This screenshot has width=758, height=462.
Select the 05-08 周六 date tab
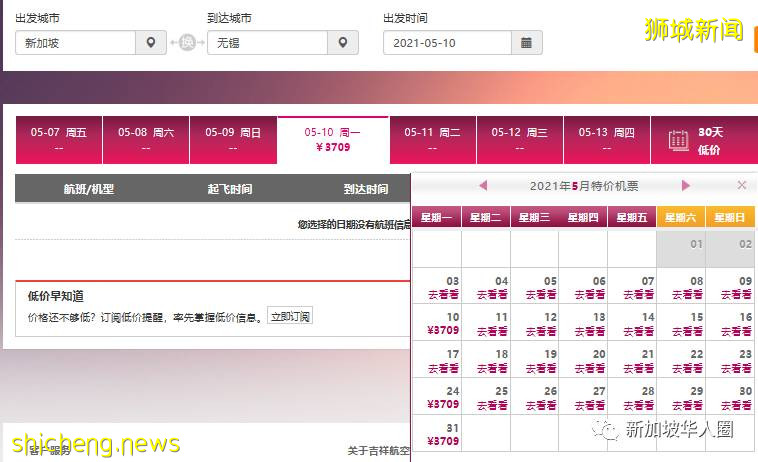pyautogui.click(x=146, y=139)
